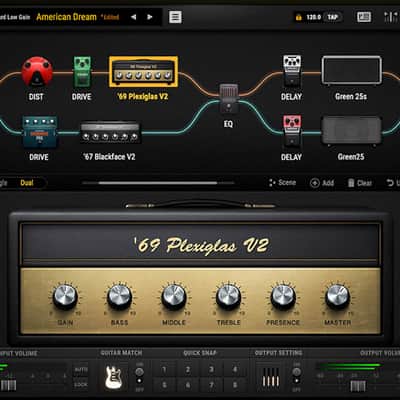Open the mixer settings icon

(390, 17)
